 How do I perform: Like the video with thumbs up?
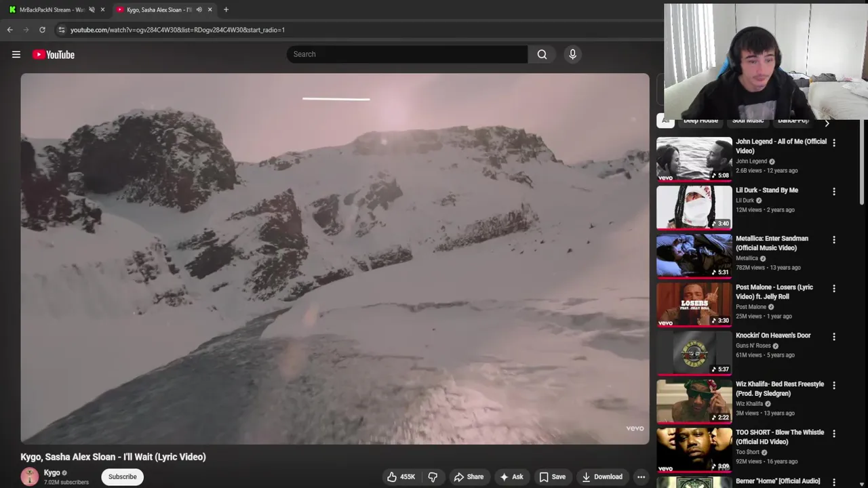400,476
